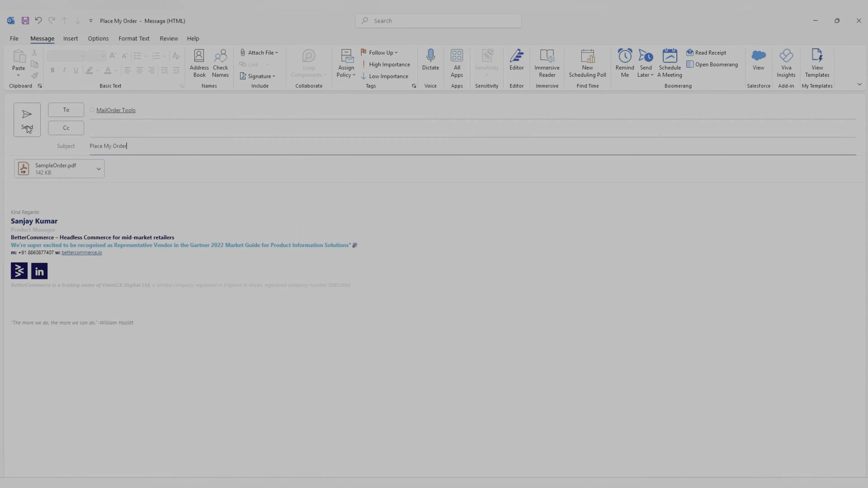Toggle the Read Receipt option

[706, 53]
